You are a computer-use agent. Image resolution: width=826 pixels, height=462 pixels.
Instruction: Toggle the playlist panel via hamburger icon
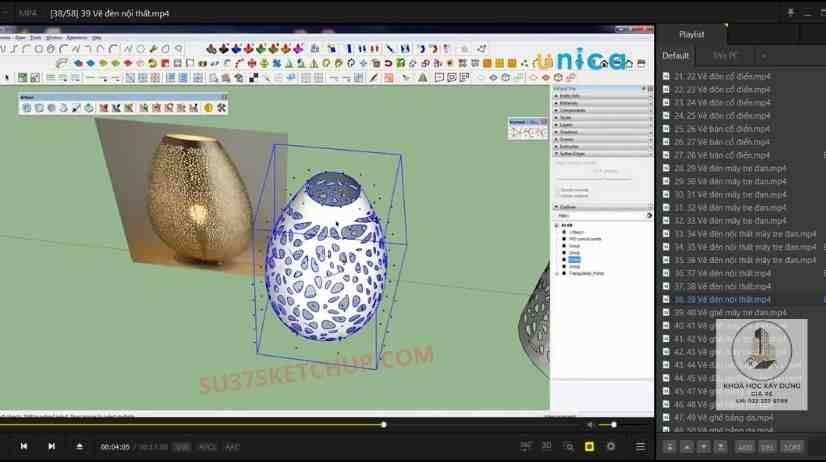641,446
